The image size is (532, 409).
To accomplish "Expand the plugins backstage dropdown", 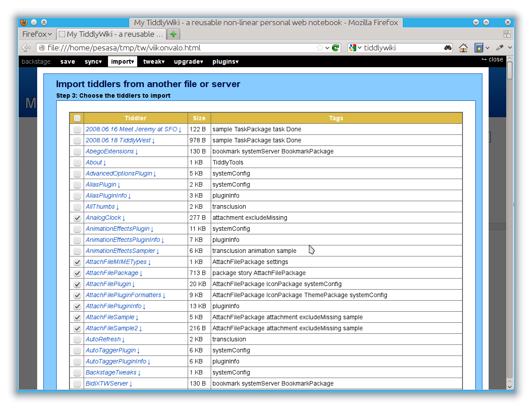I will pyautogui.click(x=226, y=61).
